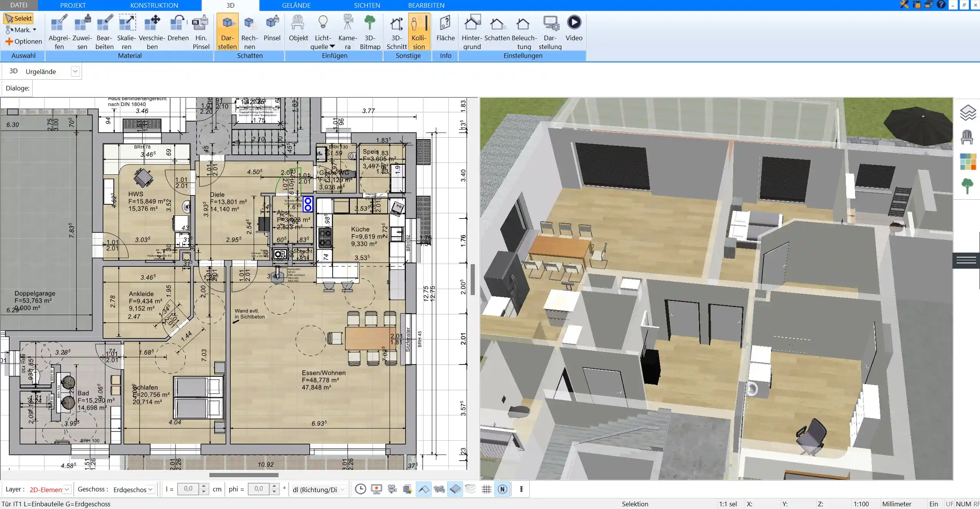The height and width of the screenshot is (509, 980).
Task: Select the Drehen material tool
Action: tap(178, 28)
